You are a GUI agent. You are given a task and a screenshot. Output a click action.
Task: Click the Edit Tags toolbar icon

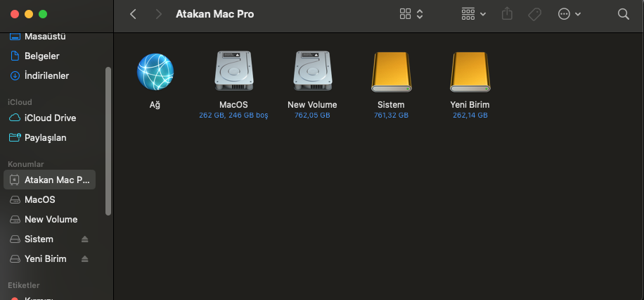(x=534, y=14)
